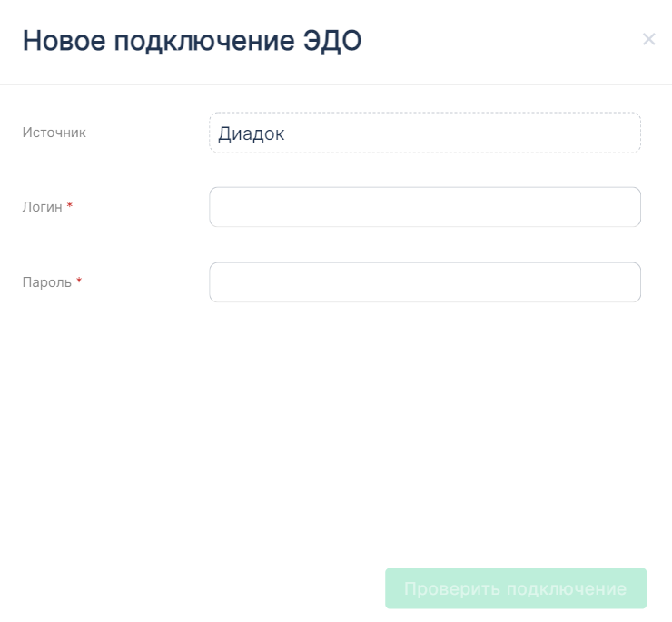Click the Проверить подключение button
This screenshot has width=672, height=622.
(516, 588)
